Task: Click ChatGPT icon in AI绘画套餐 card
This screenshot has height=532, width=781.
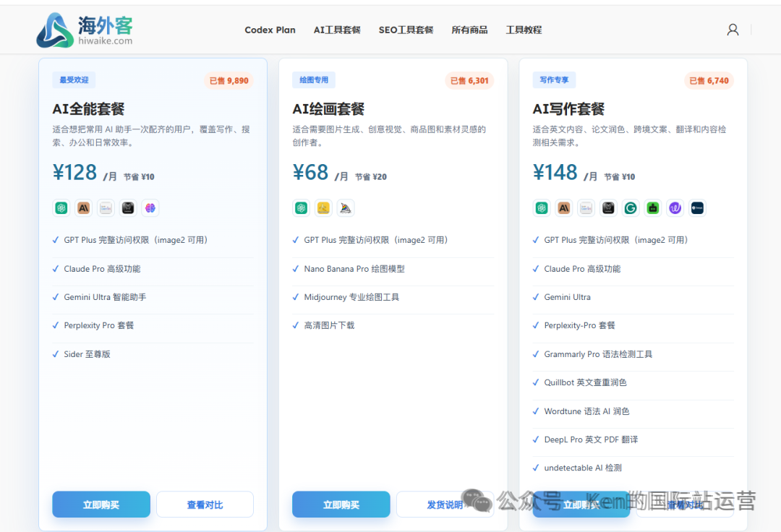Action: pos(302,208)
